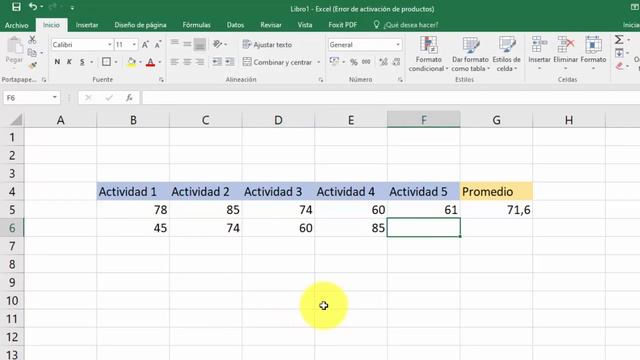Click the Copy icon
This screenshot has height=360, width=640.
[x=32, y=53]
